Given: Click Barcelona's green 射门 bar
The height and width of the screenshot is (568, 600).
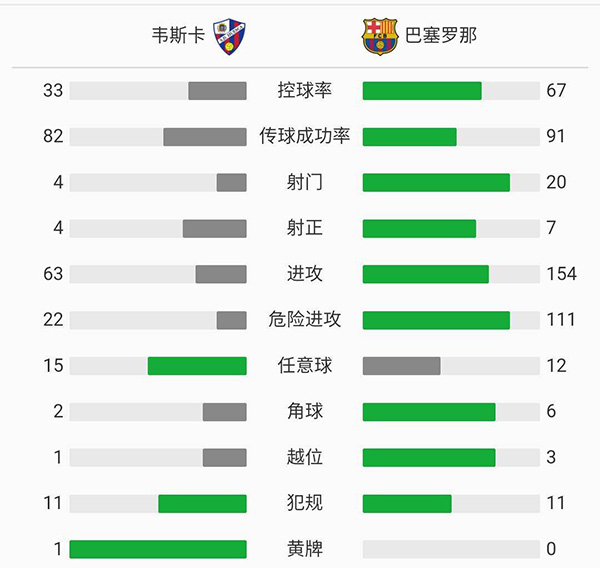Looking at the screenshot, I should click(x=436, y=182).
